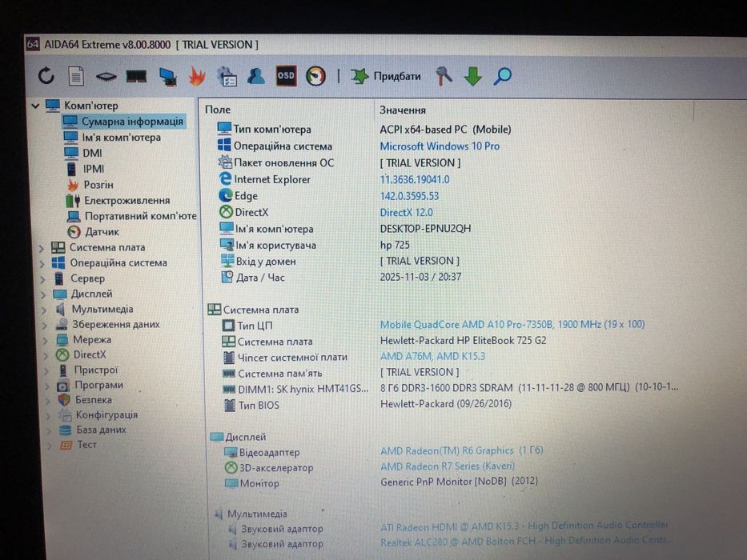Image resolution: width=747 pixels, height=560 pixels.
Task: Open CPUID chip icon in toolbar
Action: [106, 76]
